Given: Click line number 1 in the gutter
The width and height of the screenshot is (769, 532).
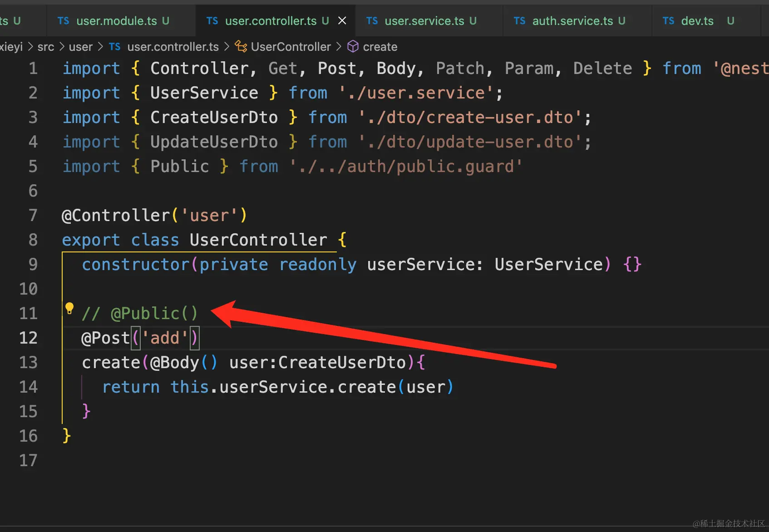Looking at the screenshot, I should (x=33, y=69).
